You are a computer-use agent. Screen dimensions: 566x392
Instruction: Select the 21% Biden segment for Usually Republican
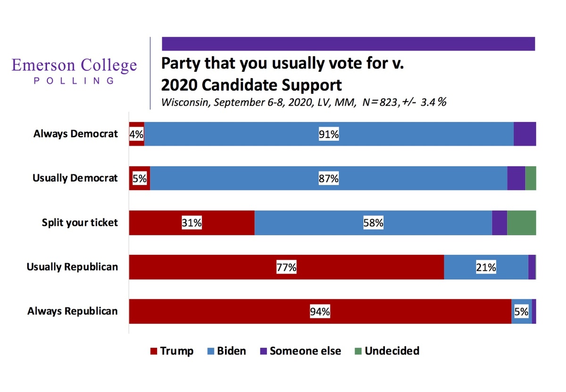[x=486, y=267]
